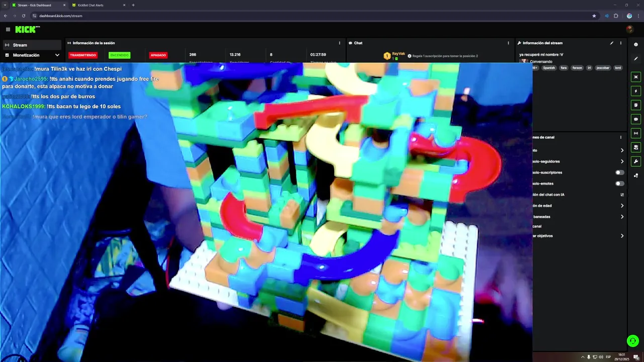The image size is (644, 362).
Task: Toggle the lightning bolt panel icon
Action: (636, 91)
